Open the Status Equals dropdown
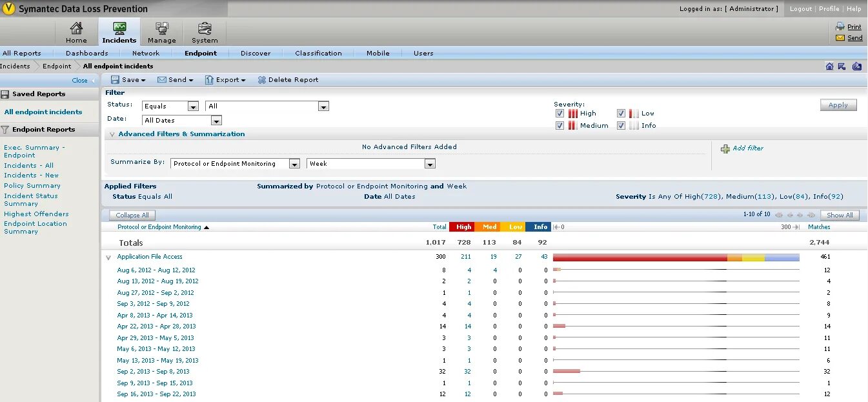 coord(170,106)
